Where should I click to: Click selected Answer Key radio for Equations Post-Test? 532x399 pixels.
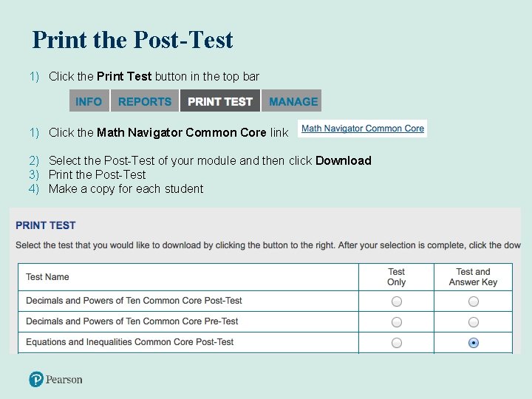pyautogui.click(x=474, y=343)
